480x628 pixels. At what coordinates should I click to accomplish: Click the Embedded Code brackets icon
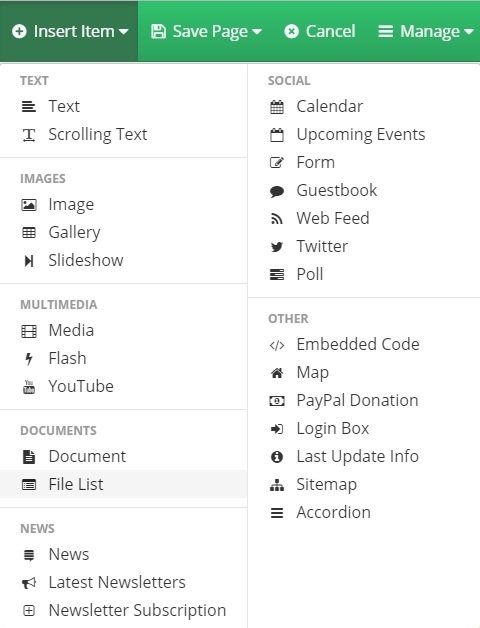(x=276, y=345)
